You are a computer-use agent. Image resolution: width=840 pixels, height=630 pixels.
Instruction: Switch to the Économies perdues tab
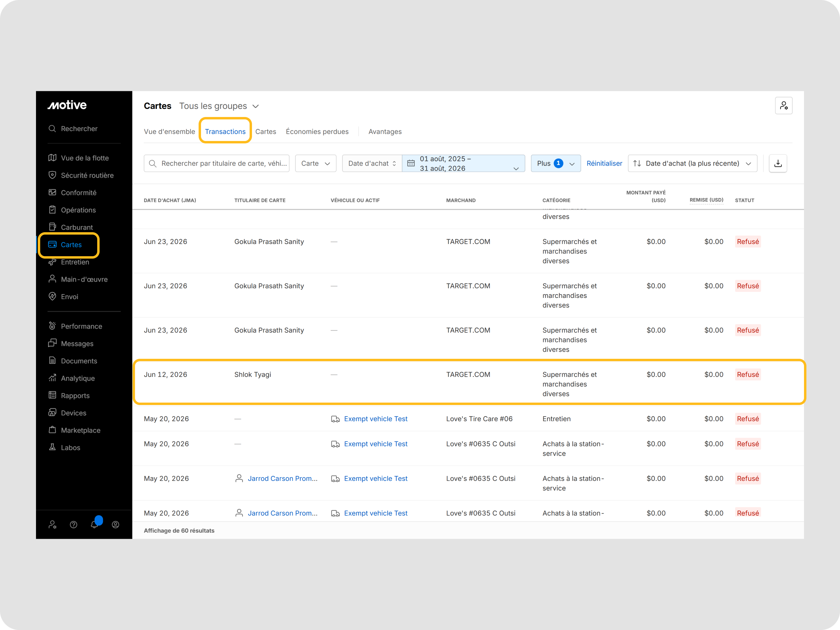coord(317,131)
